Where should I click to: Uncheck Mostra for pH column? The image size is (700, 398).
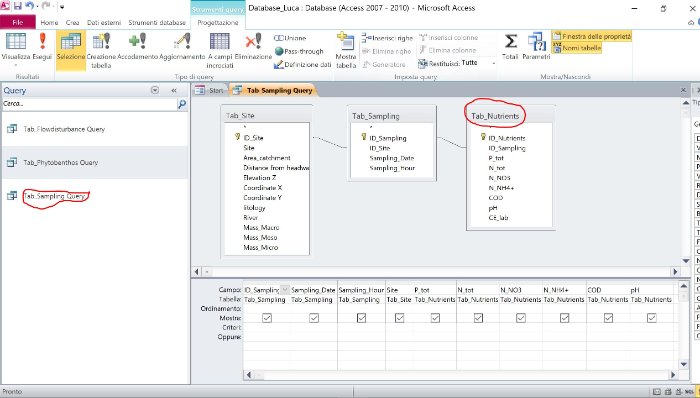(651, 318)
